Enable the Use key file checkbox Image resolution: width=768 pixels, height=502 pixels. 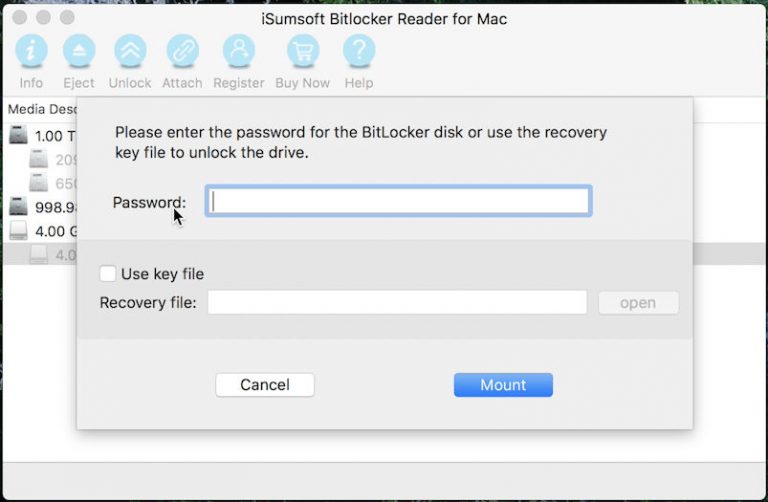[108, 274]
